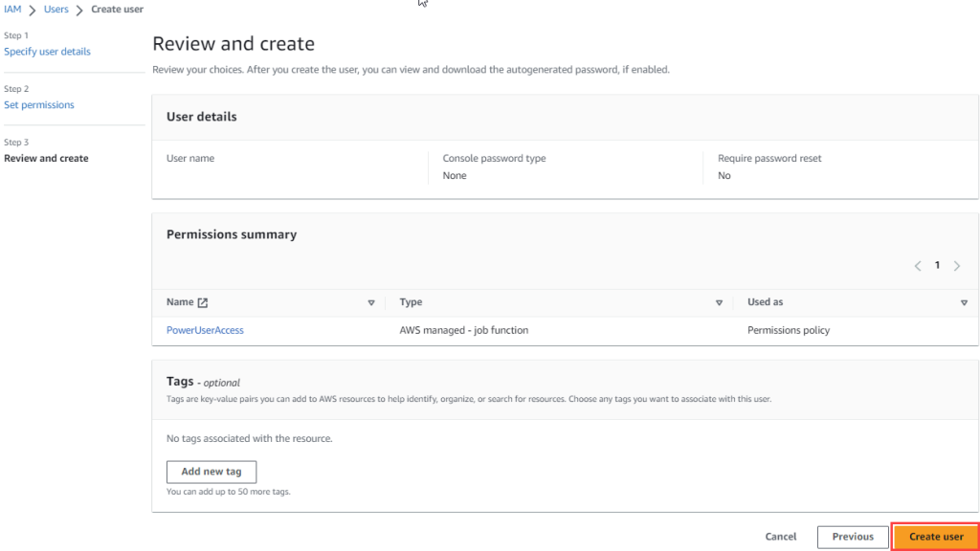980x551 pixels.
Task: Click the next page chevron in Permissions summary
Action: coord(957,265)
